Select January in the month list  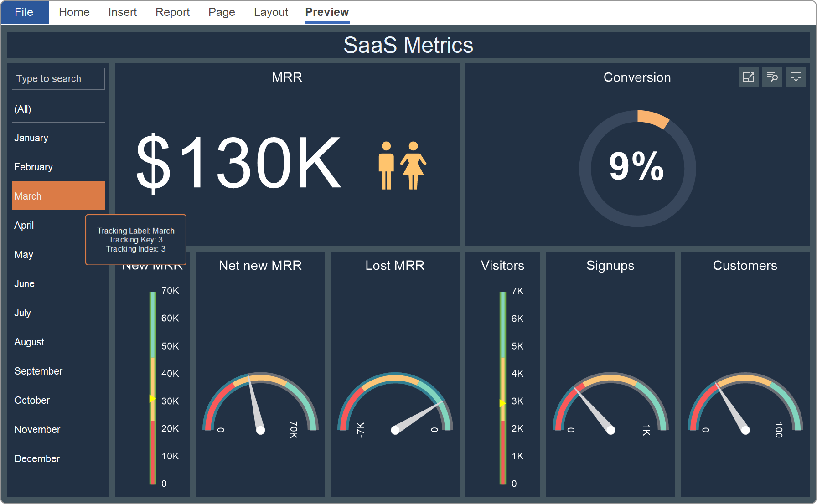(31, 138)
